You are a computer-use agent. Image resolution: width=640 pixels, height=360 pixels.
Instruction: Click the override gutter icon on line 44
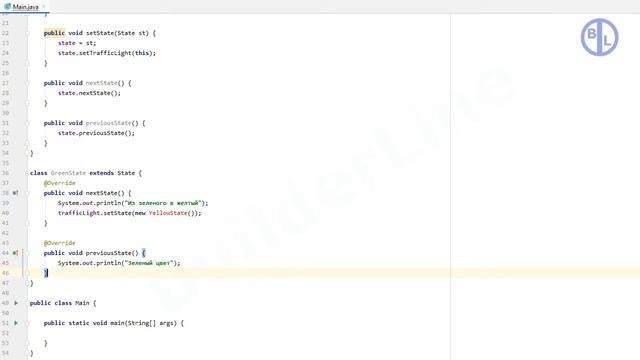[15, 253]
